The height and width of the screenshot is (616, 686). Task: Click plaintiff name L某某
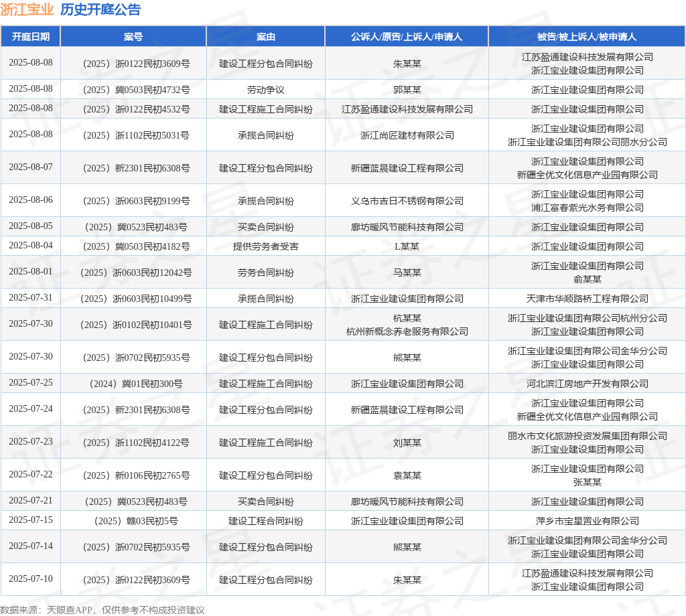(407, 246)
